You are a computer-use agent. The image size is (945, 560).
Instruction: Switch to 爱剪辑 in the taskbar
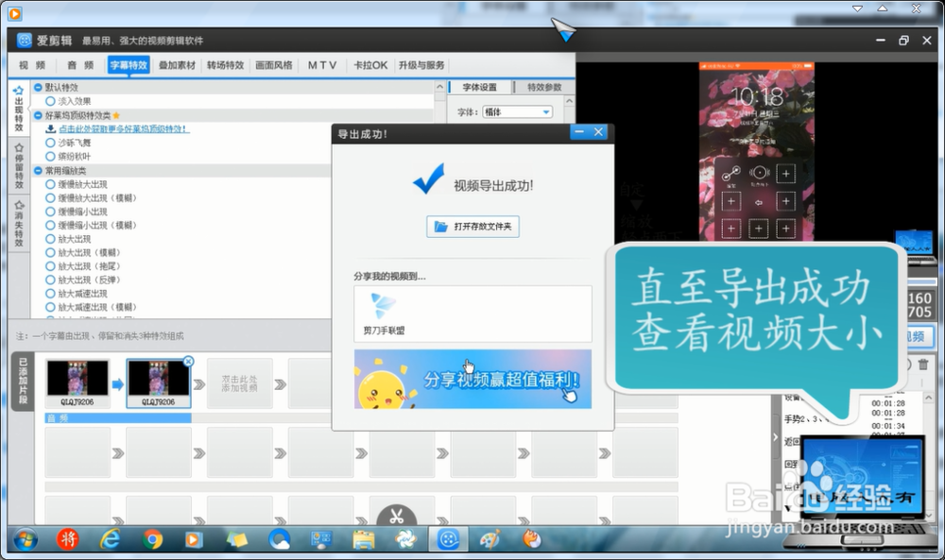448,539
